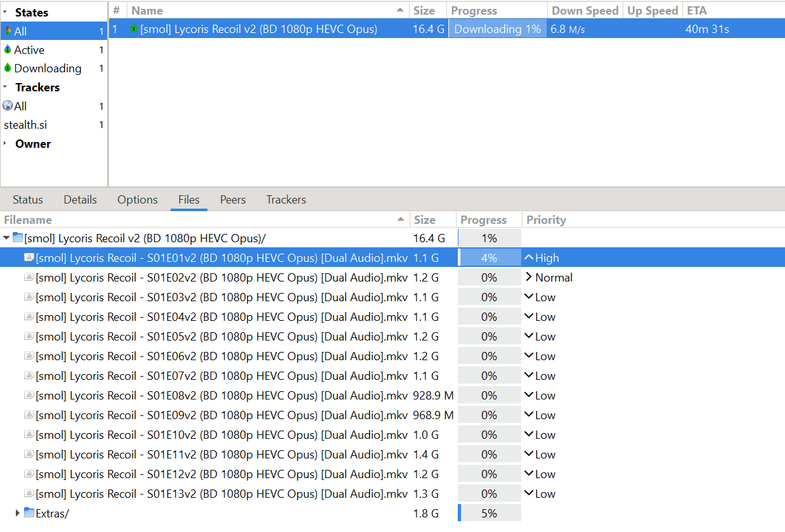785x532 pixels.
Task: Click the 968.9 M size cell
Action: click(433, 415)
